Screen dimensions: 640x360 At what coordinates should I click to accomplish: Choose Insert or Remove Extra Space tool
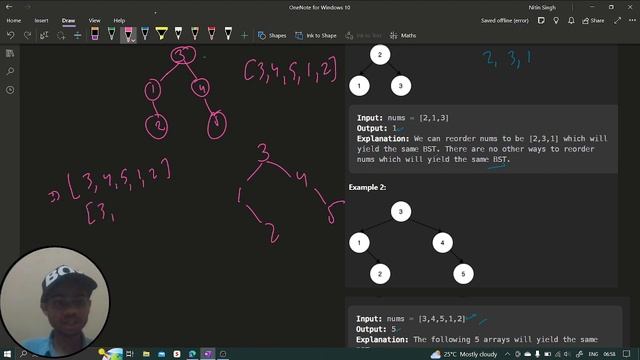78,36
